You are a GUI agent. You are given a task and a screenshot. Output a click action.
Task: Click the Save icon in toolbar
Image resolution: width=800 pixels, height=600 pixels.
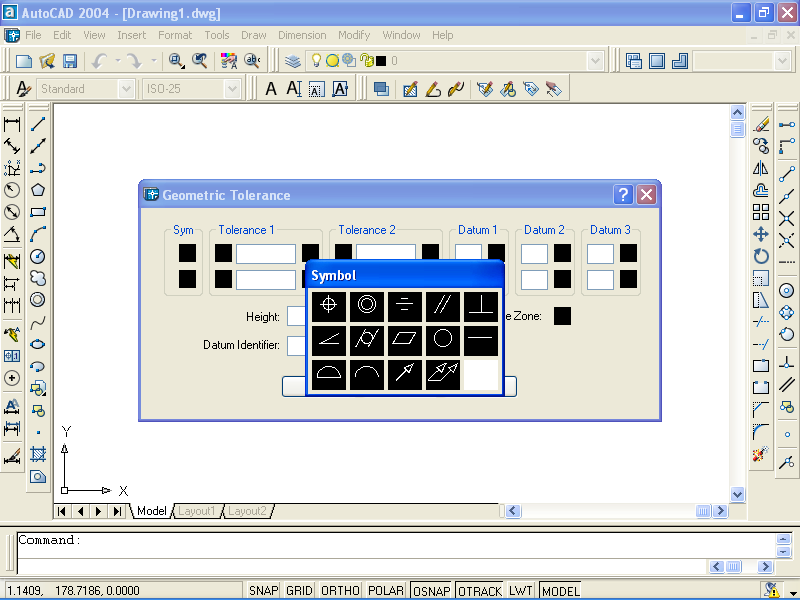70,61
